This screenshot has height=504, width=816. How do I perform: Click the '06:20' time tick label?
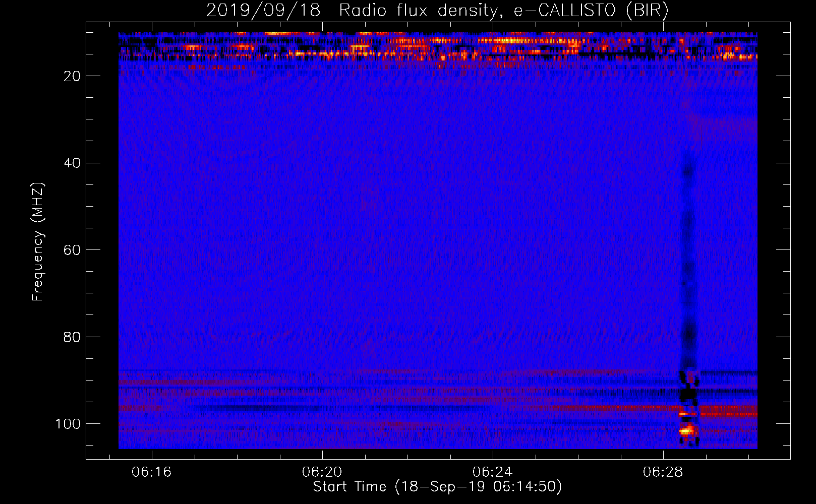click(322, 472)
